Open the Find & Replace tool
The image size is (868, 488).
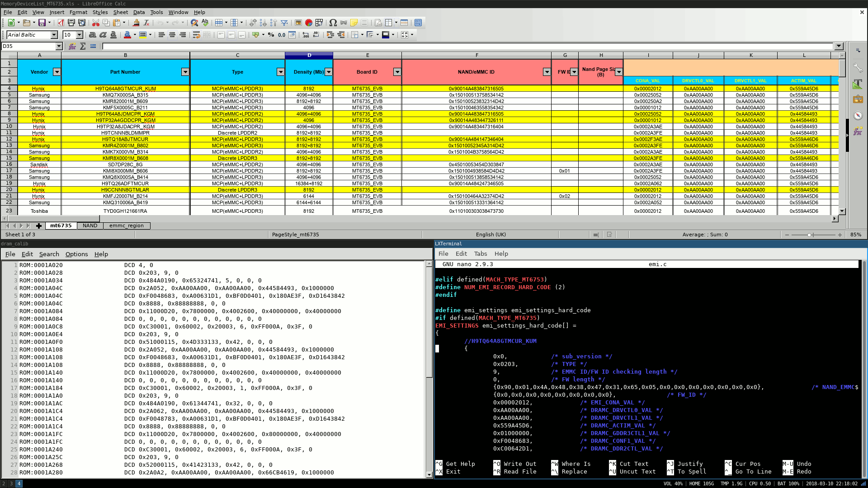pyautogui.click(x=194, y=23)
